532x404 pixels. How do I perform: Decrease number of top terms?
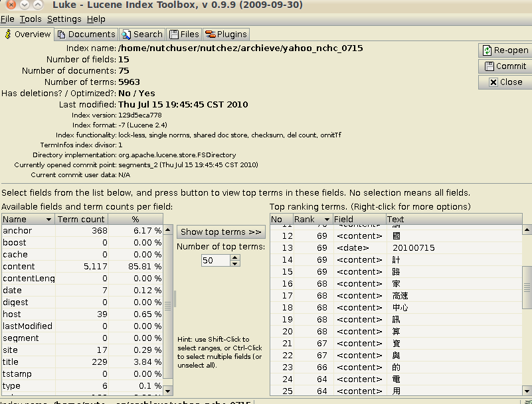click(x=235, y=263)
